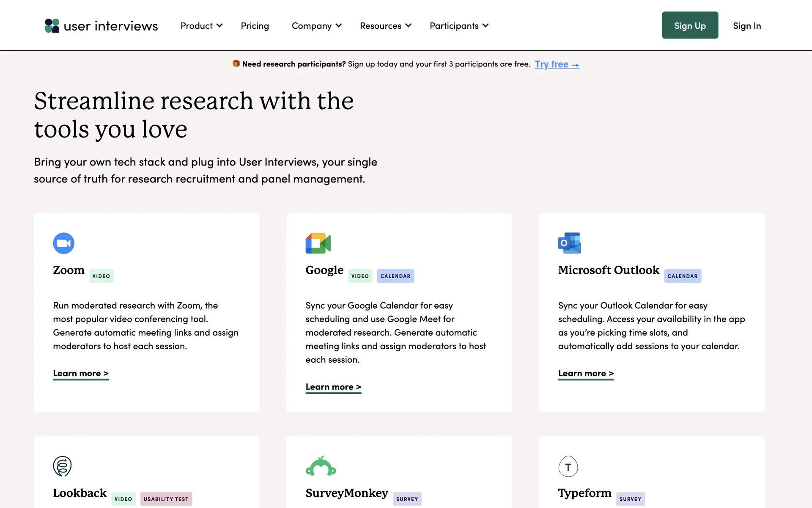Expand the Resources dropdown
Screen dimensions: 812x508
click(x=385, y=26)
